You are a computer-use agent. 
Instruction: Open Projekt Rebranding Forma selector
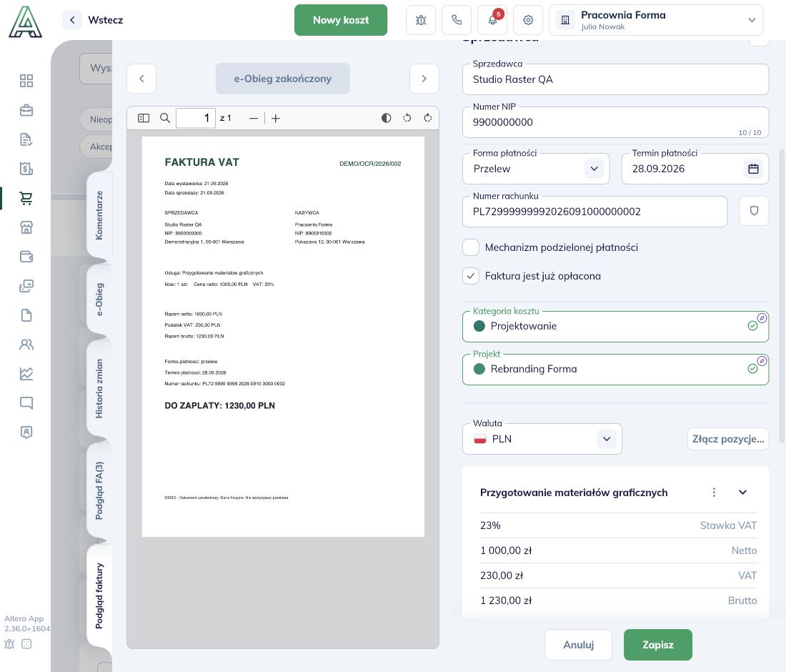[x=615, y=370]
